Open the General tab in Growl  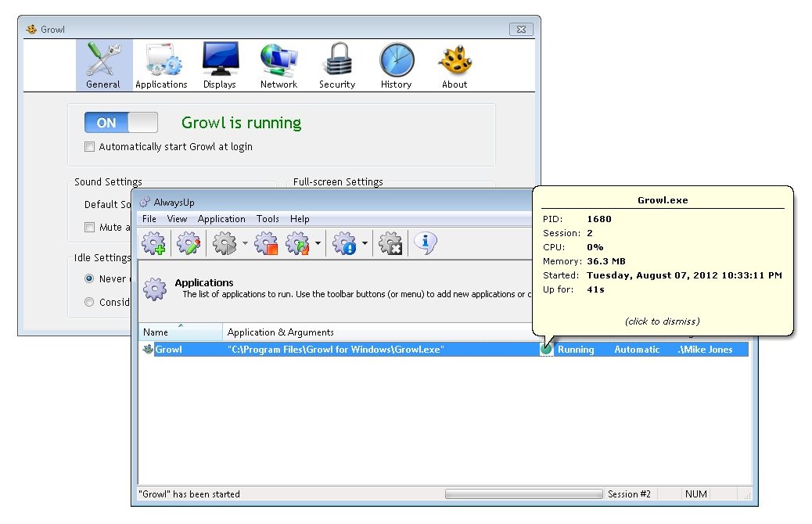pyautogui.click(x=103, y=65)
